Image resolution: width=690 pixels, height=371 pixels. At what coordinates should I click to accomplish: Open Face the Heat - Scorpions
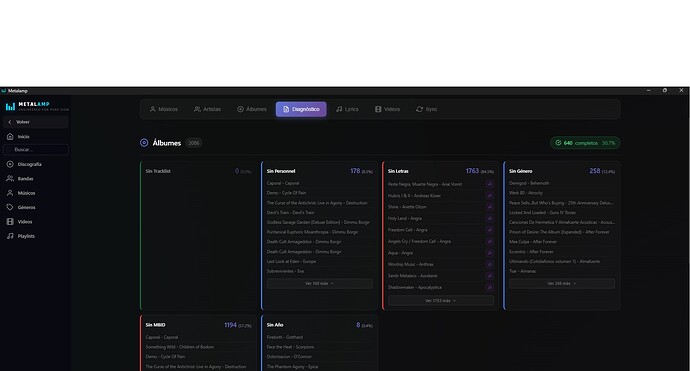tap(290, 347)
